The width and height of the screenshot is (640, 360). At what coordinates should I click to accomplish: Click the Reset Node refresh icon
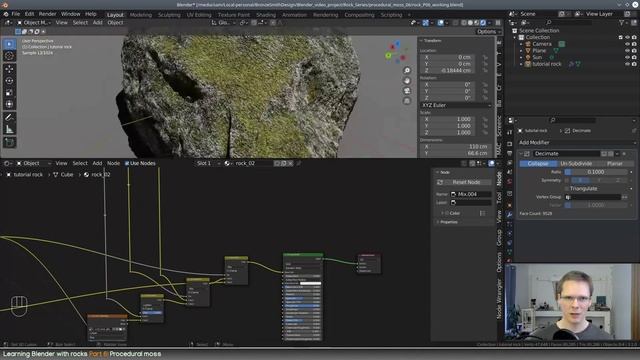(440, 182)
